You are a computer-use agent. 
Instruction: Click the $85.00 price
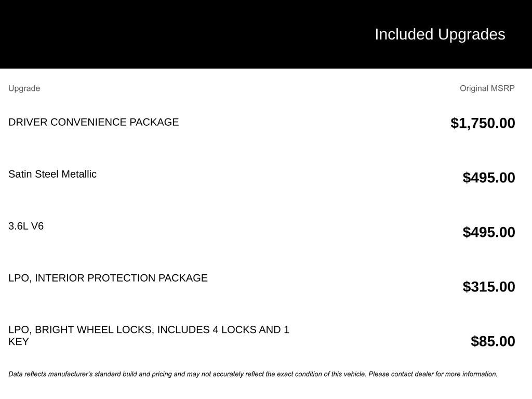pyautogui.click(x=493, y=341)
